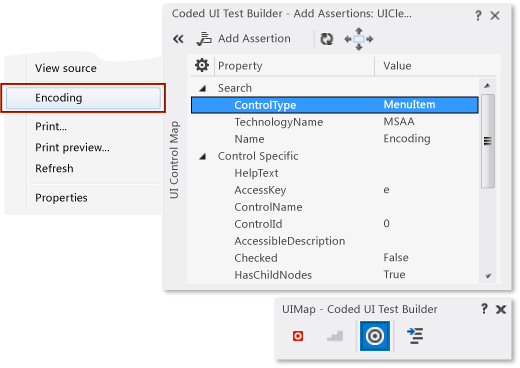Choose Print... in the context menu
Viewport: 520px width, 368px height.
[51, 127]
